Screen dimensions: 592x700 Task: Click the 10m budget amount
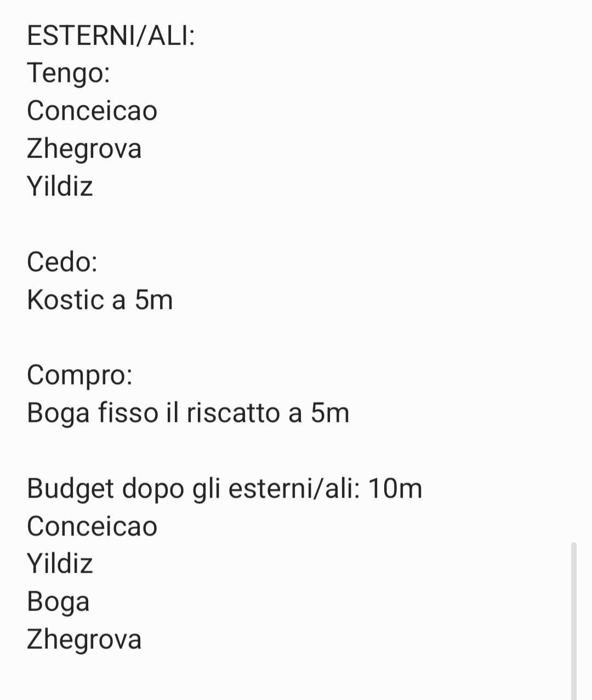[x=395, y=488]
